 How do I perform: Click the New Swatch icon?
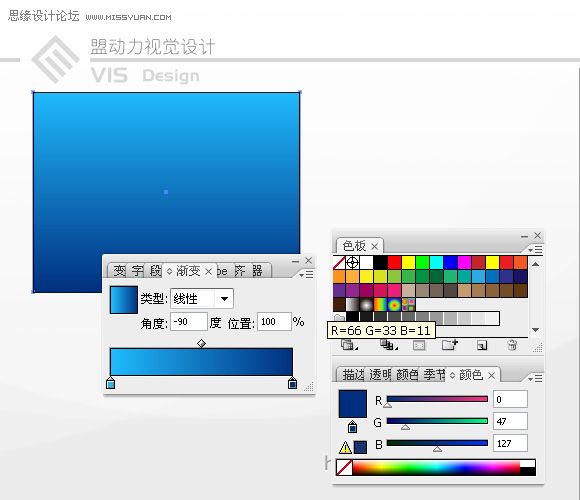coord(482,345)
